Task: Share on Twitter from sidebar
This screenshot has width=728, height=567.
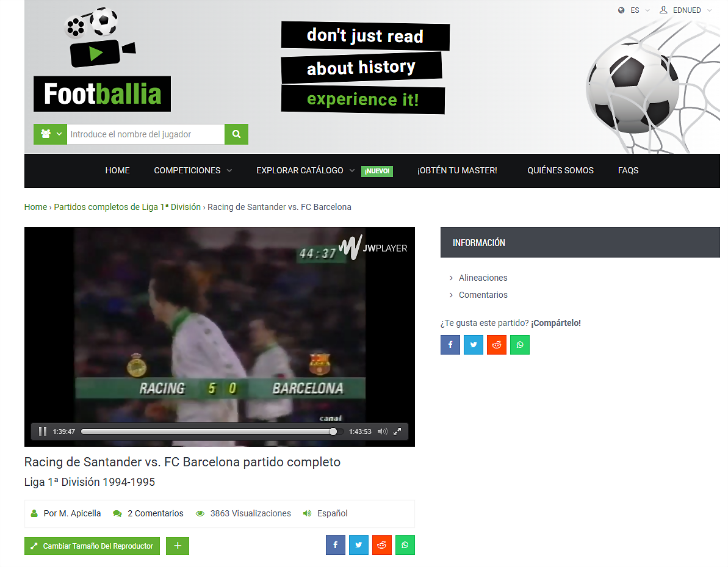Action: click(474, 345)
